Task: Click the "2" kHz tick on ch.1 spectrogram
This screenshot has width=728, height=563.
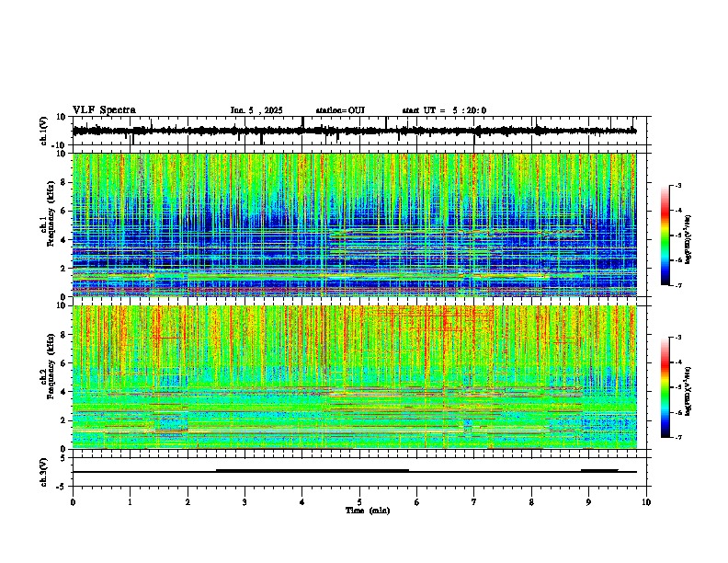Action: pos(64,268)
